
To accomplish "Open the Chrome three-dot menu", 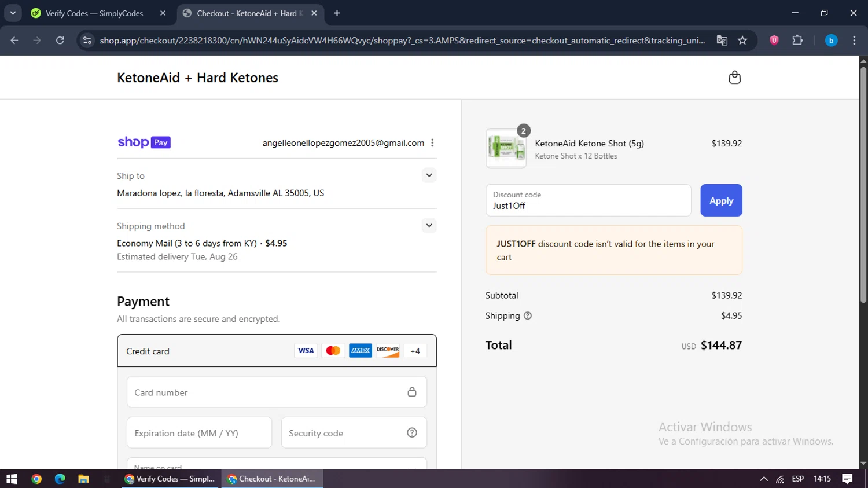I will pos(854,41).
